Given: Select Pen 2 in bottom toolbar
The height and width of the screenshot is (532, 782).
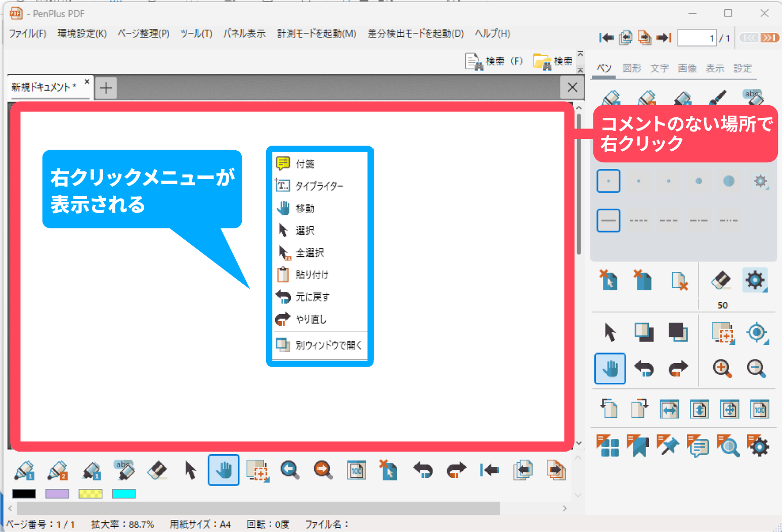Looking at the screenshot, I should 58,470.
